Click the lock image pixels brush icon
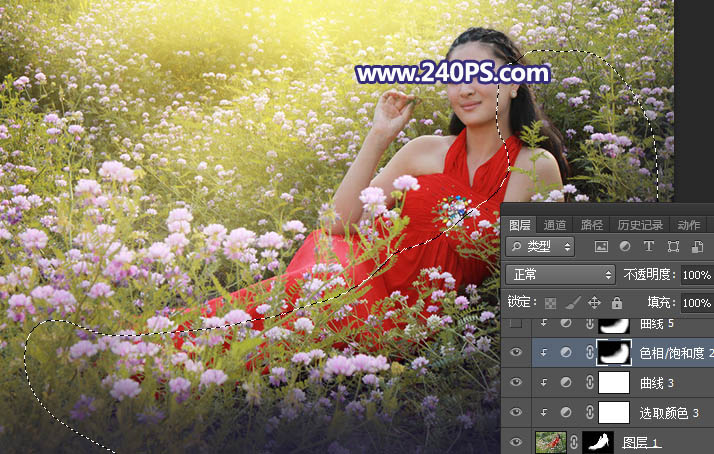 [573, 302]
